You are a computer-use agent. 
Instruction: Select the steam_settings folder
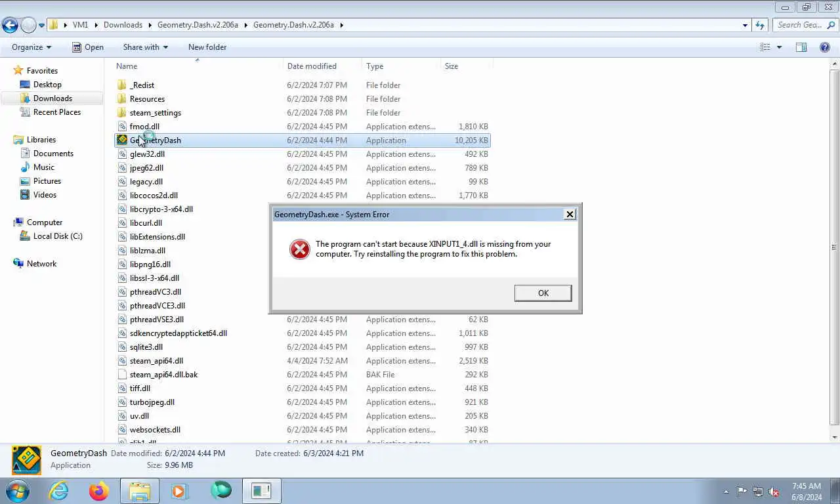pyautogui.click(x=156, y=112)
